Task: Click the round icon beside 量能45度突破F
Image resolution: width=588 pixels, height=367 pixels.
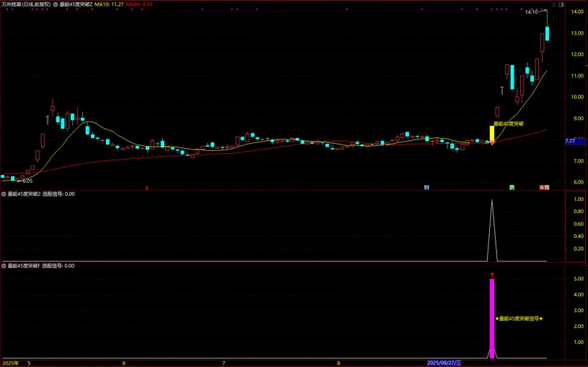Action: [x=4, y=266]
